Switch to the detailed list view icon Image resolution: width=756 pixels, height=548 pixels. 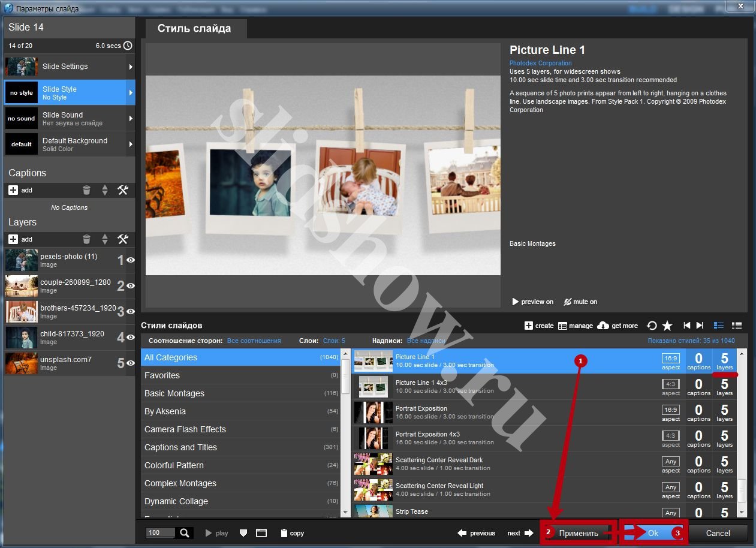click(719, 326)
